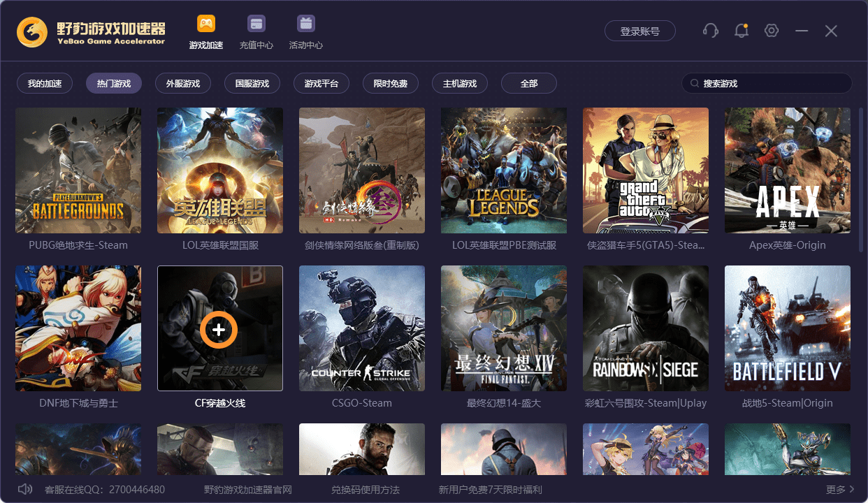The height and width of the screenshot is (503, 868).
Task: Click the orange plus on CF穿越火线
Action: (x=219, y=328)
